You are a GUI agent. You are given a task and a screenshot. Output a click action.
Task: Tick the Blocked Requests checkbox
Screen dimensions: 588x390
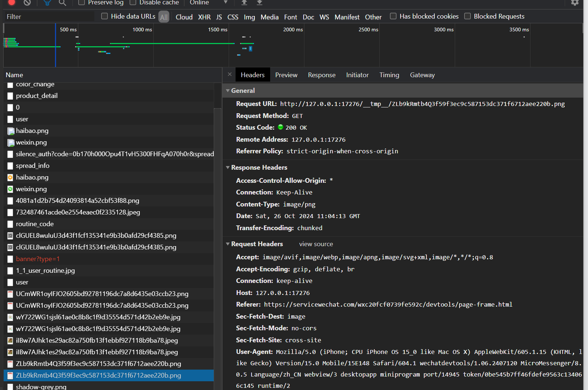[467, 16]
